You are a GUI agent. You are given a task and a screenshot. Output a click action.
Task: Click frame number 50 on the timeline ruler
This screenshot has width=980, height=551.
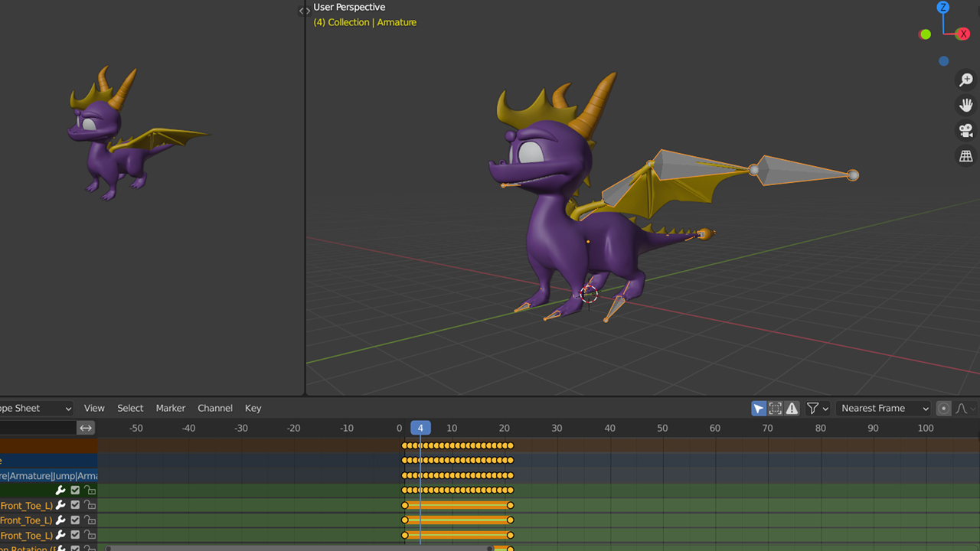[662, 428]
